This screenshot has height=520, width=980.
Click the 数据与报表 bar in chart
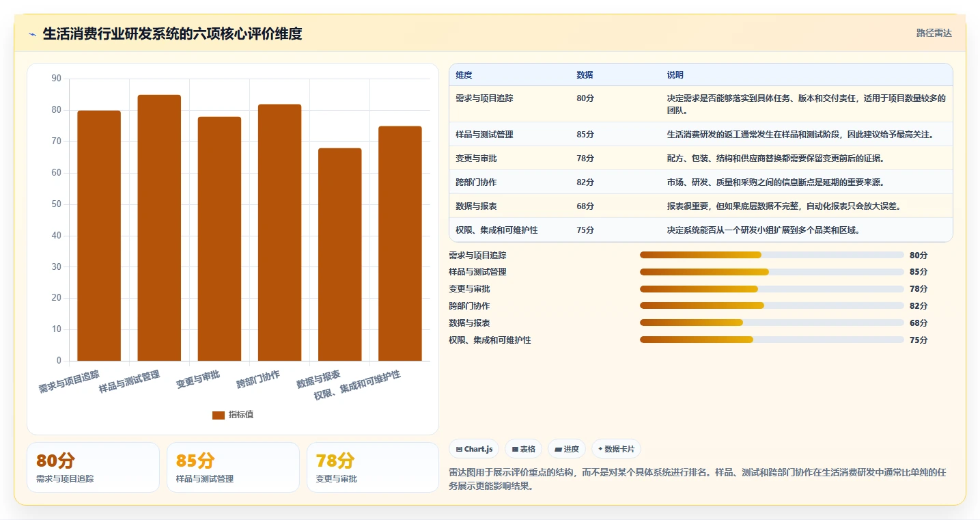click(x=339, y=254)
